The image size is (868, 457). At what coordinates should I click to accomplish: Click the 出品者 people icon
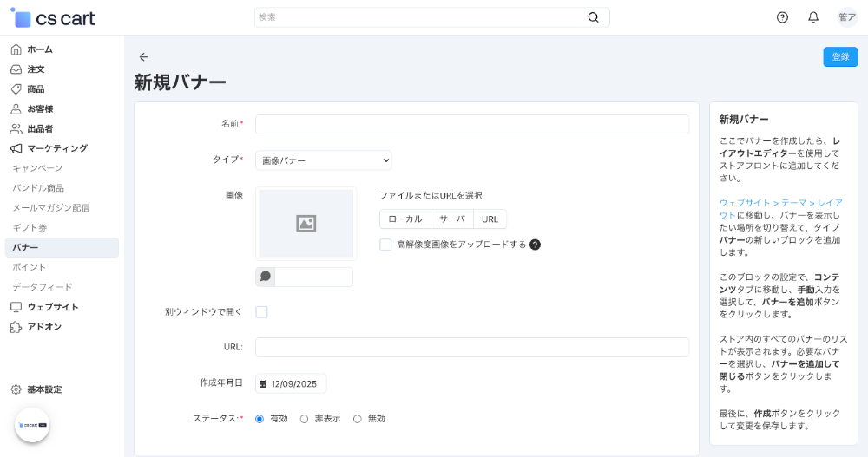pyautogui.click(x=16, y=129)
